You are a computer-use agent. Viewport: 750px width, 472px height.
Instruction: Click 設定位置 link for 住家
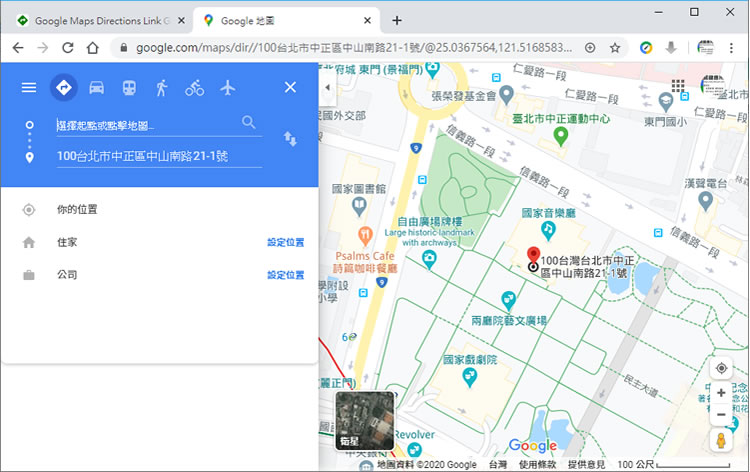[x=286, y=242]
